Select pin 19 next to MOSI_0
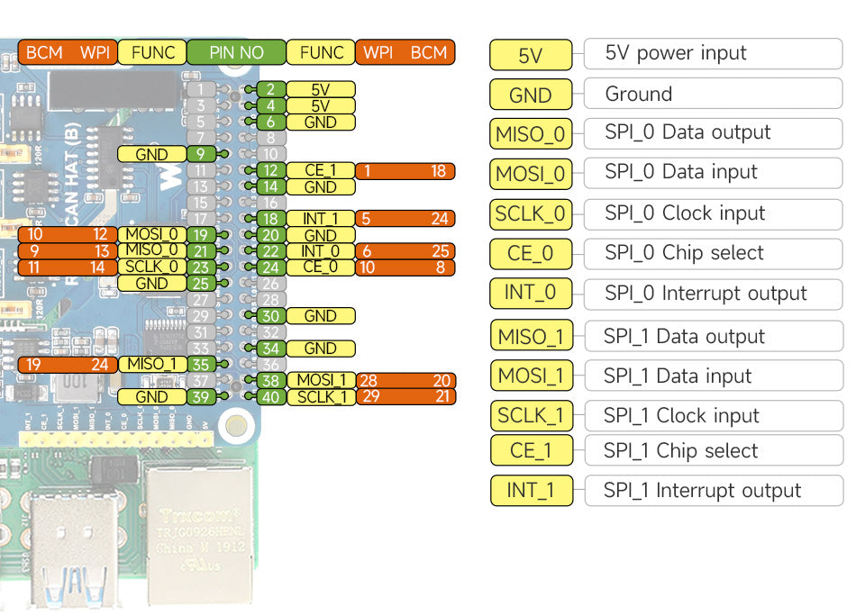The image size is (865, 616). tap(201, 234)
